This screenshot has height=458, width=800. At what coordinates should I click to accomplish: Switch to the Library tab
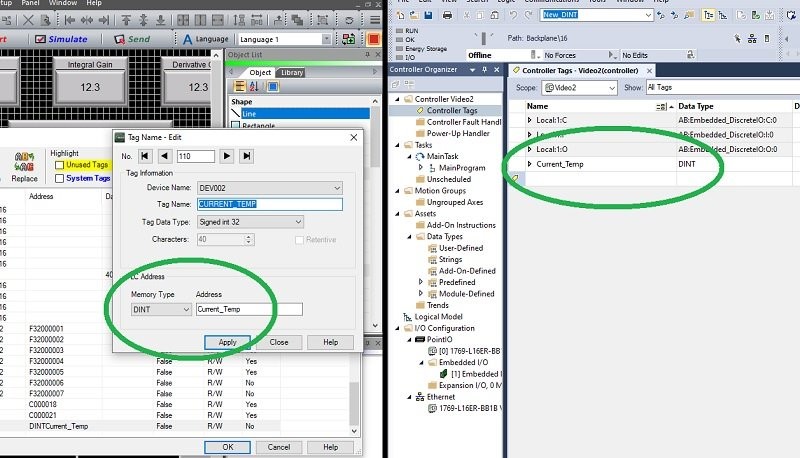[292, 73]
